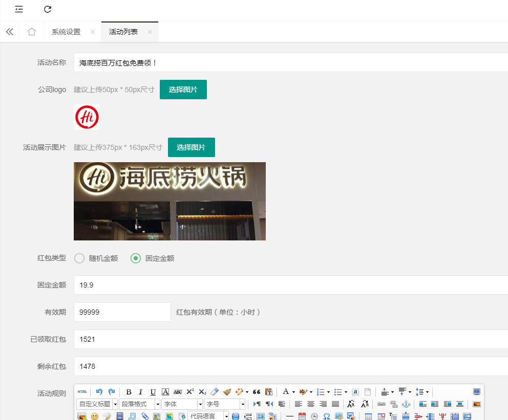This screenshot has width=508, height=420.
Task: Click font color A swatch
Action: point(286,392)
